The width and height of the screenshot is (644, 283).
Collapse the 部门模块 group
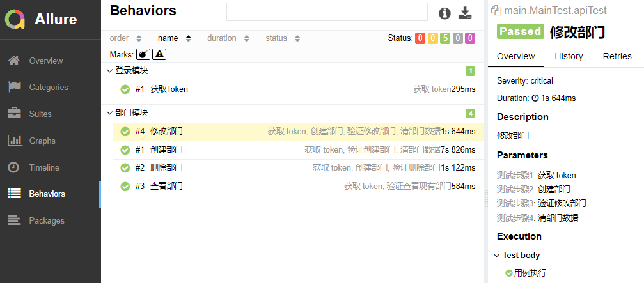pos(109,113)
